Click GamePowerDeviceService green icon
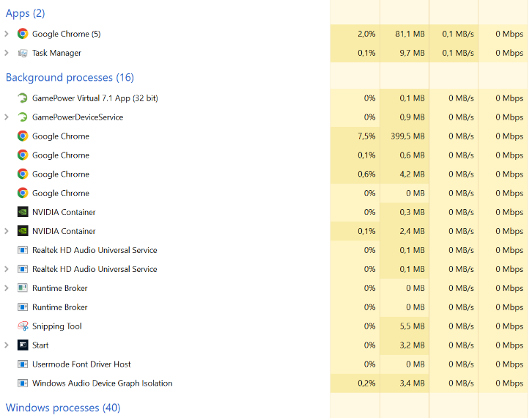This screenshot has width=532, height=418. 23,117
